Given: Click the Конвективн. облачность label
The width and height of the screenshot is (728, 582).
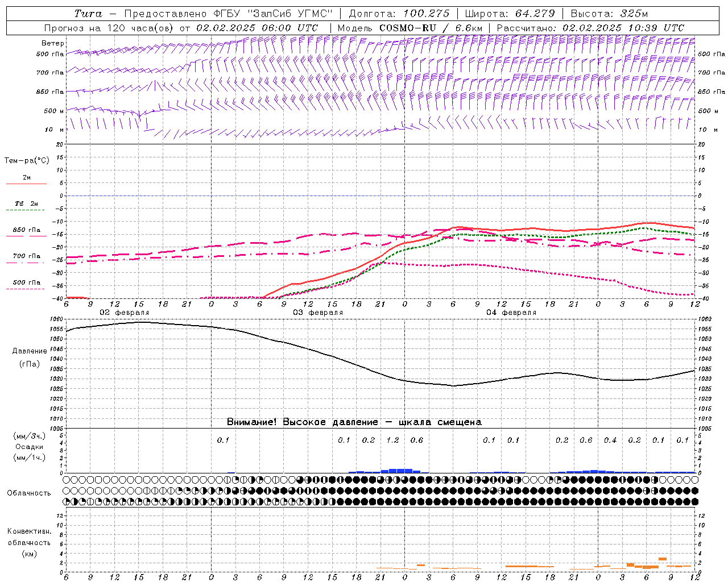Looking at the screenshot, I should point(29,537).
